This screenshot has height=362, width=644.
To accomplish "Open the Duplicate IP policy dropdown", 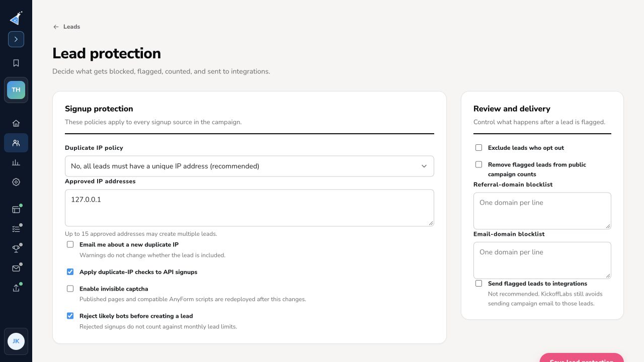I will coord(250,166).
